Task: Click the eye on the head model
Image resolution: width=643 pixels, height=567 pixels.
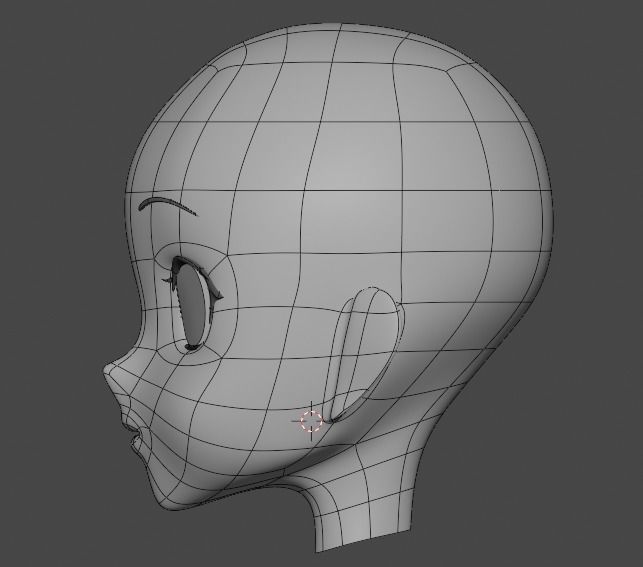Action: tap(193, 304)
